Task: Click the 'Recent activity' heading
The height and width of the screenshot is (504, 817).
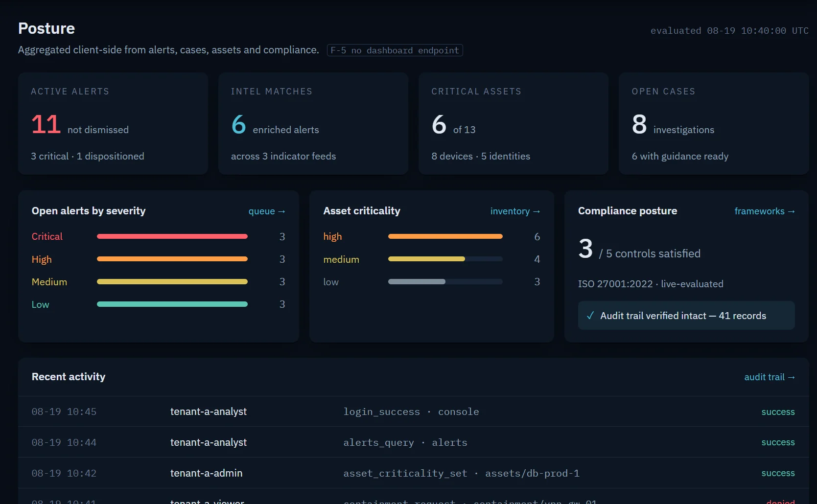Action: click(x=69, y=377)
